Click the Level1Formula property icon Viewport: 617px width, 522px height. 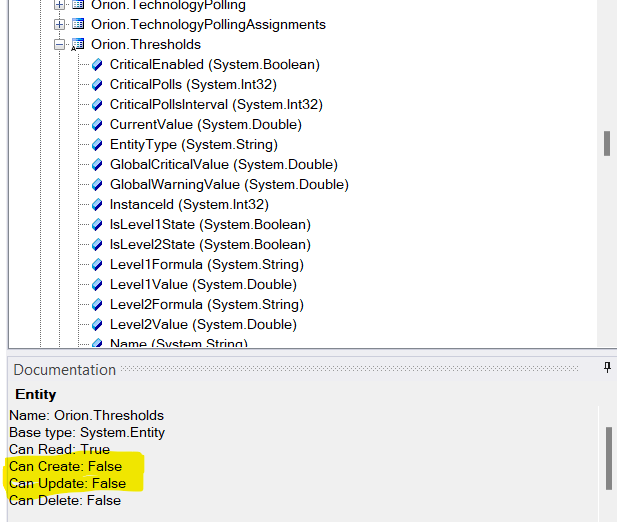click(x=97, y=265)
